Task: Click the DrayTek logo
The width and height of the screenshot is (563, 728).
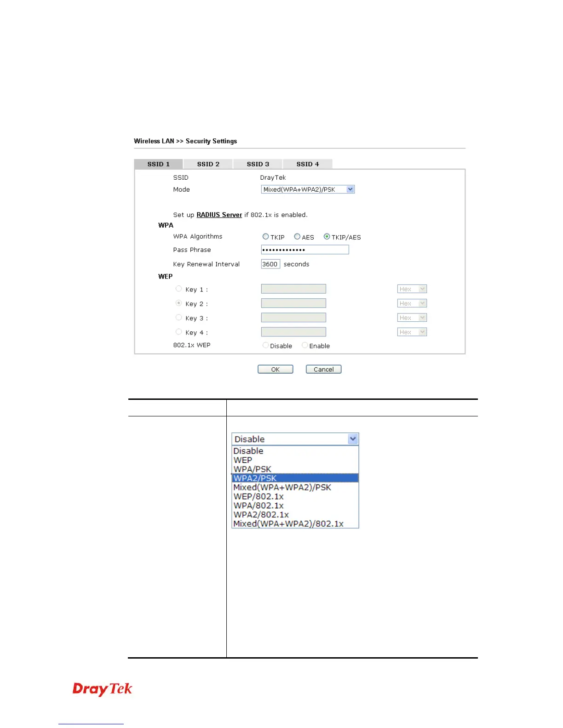Action: [x=102, y=689]
